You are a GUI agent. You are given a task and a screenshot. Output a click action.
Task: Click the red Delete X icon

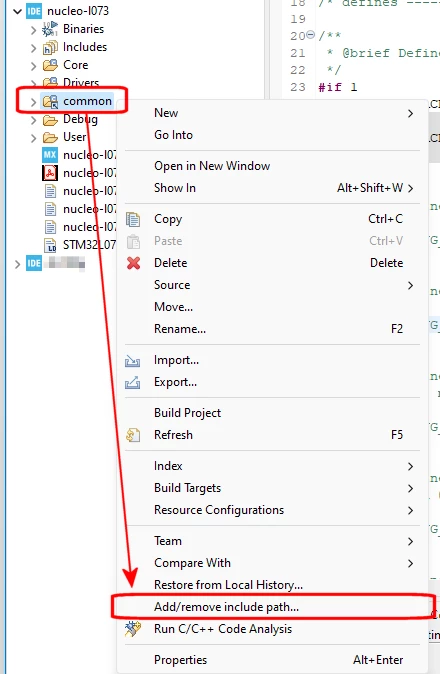click(x=133, y=263)
